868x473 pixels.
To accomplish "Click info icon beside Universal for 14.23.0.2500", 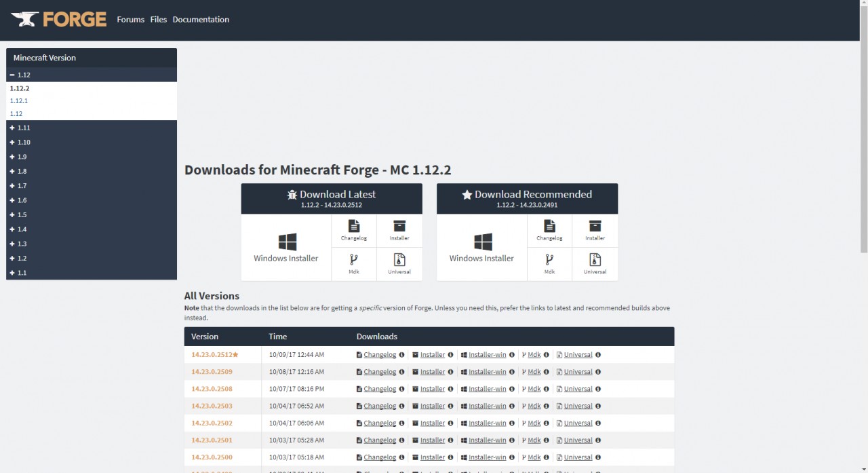I will coord(598,457).
